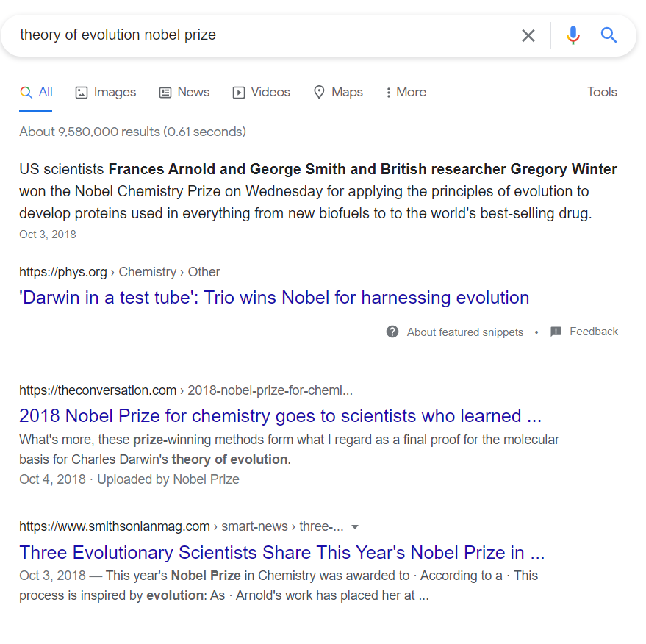Select the All results tab
This screenshot has width=646, height=644.
36,93
